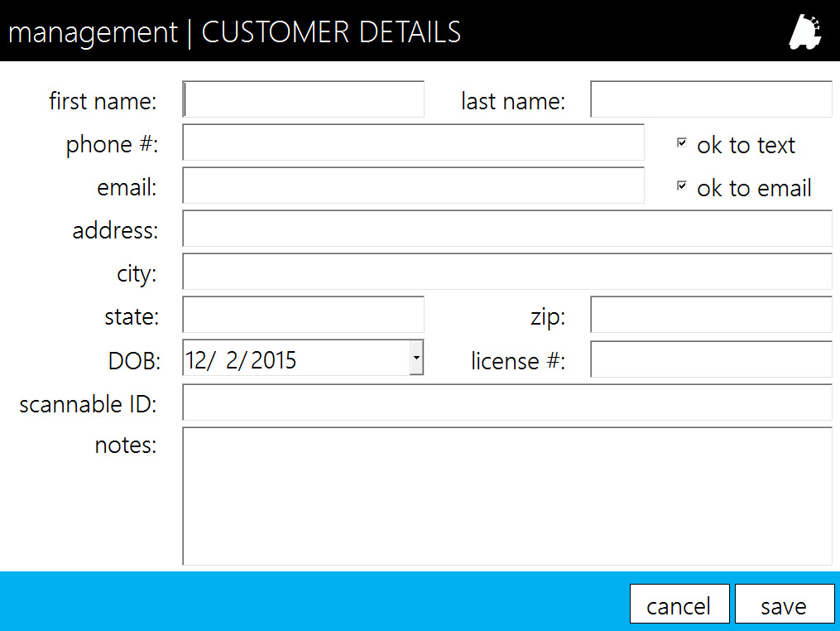The image size is (840, 631).
Task: Click the 'last name:' label
Action: pos(513,101)
